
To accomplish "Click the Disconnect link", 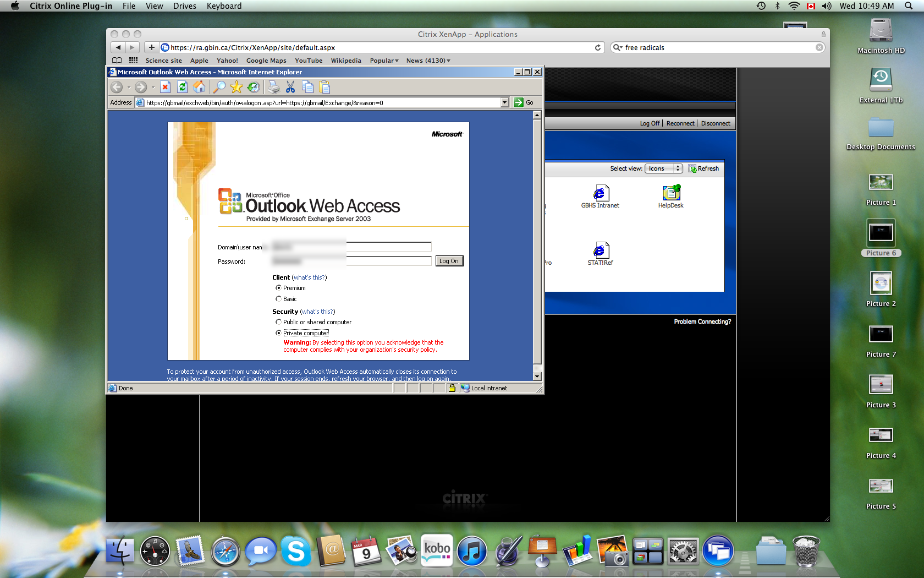I will (x=716, y=123).
